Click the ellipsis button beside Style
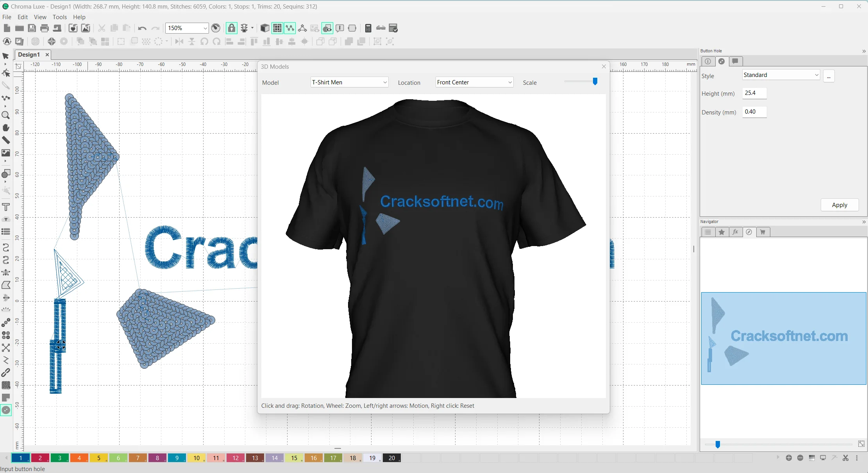This screenshot has height=473, width=868. point(829,76)
